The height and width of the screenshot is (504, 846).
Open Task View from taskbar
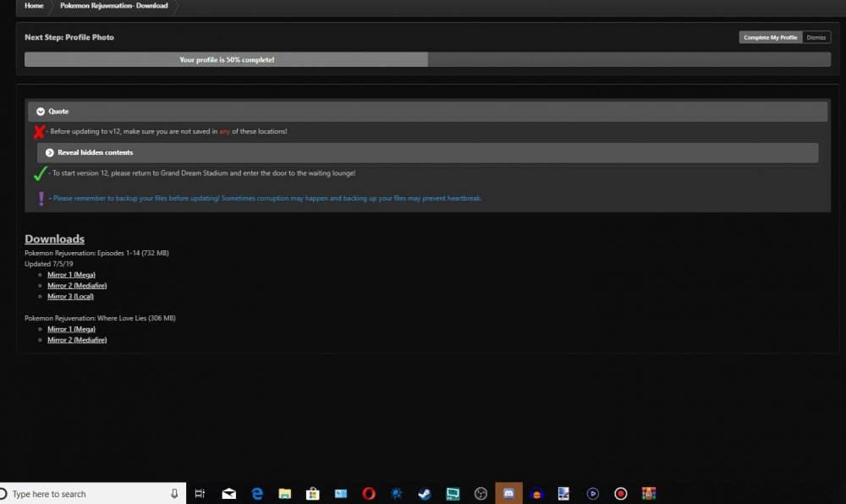(x=200, y=494)
